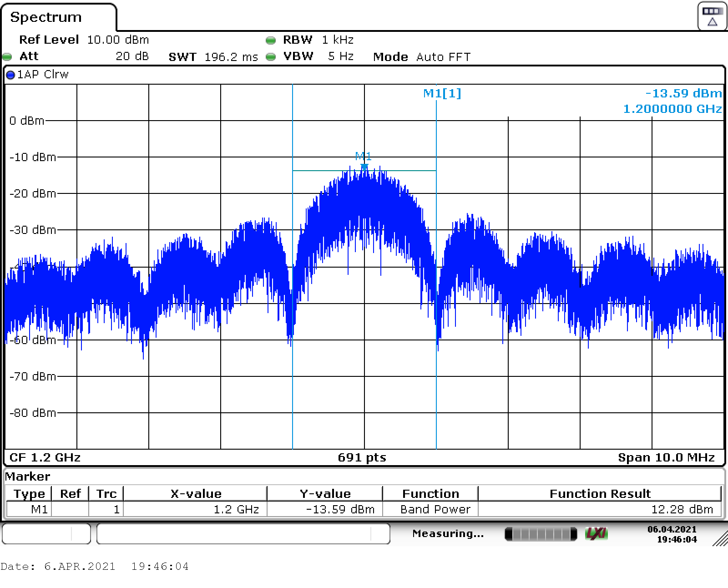Click the Span 10.0 MHz label
728x588 pixels.
coord(666,457)
